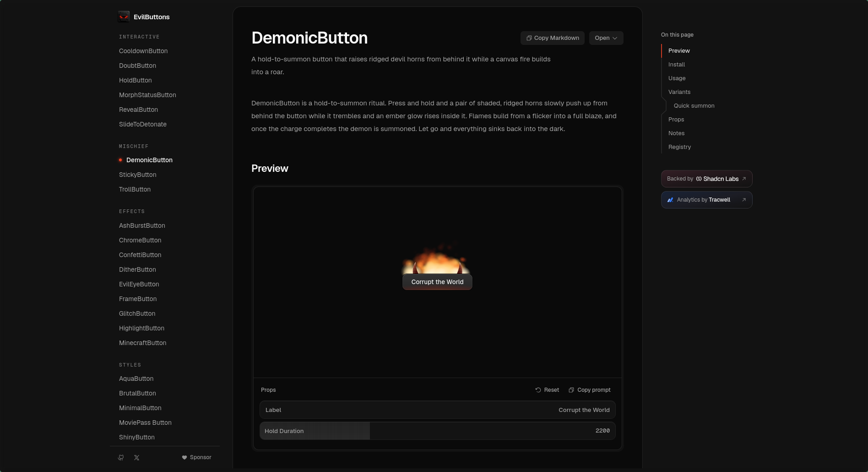The height and width of the screenshot is (472, 868).
Task: Open ShinyButton page
Action: coord(136,437)
